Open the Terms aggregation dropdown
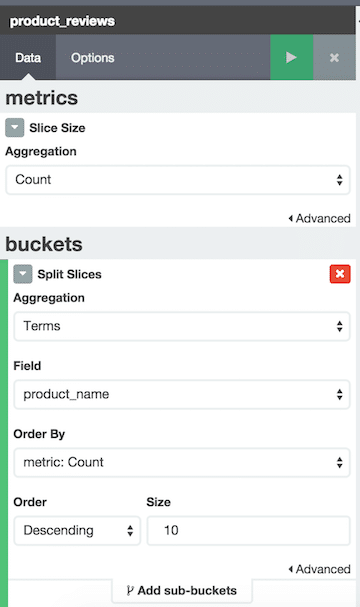 point(182,326)
